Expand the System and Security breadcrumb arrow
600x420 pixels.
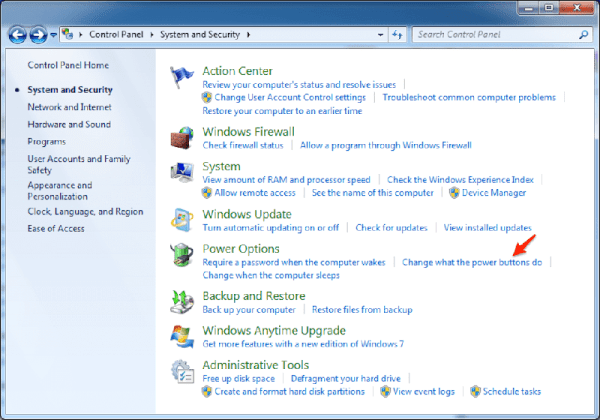248,35
